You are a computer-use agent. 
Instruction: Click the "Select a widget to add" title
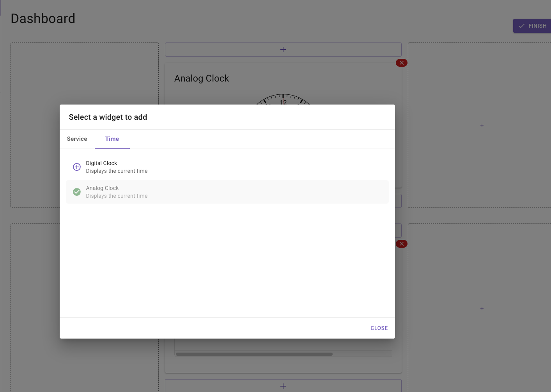pyautogui.click(x=108, y=117)
